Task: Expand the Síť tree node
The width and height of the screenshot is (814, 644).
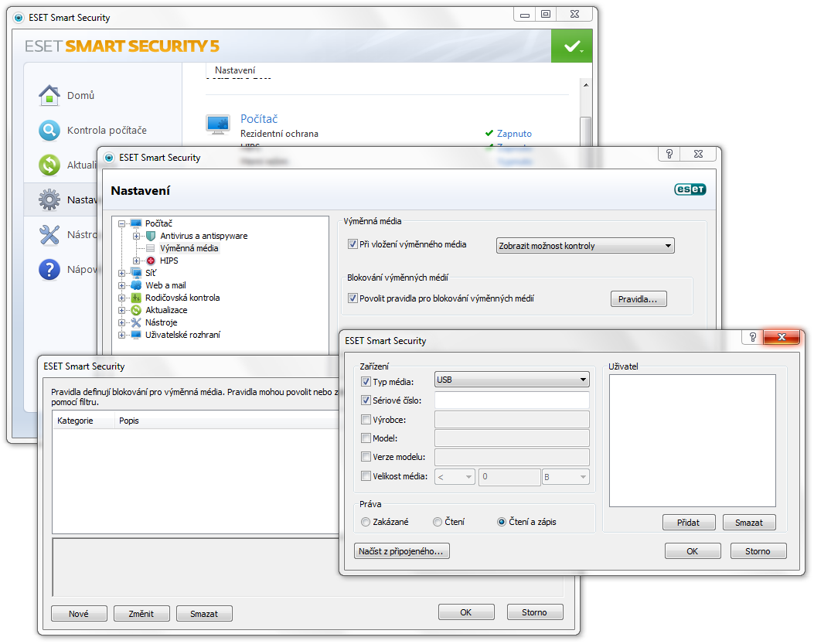Action: pos(121,273)
